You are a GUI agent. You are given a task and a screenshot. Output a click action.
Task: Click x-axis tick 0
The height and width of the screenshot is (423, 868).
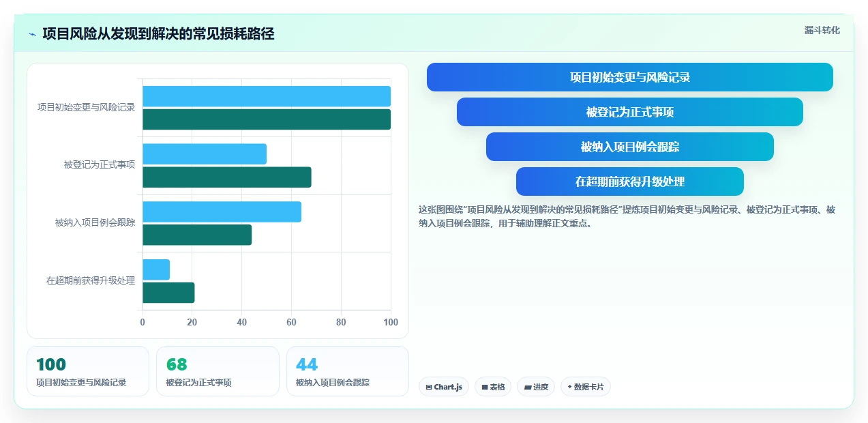143,322
